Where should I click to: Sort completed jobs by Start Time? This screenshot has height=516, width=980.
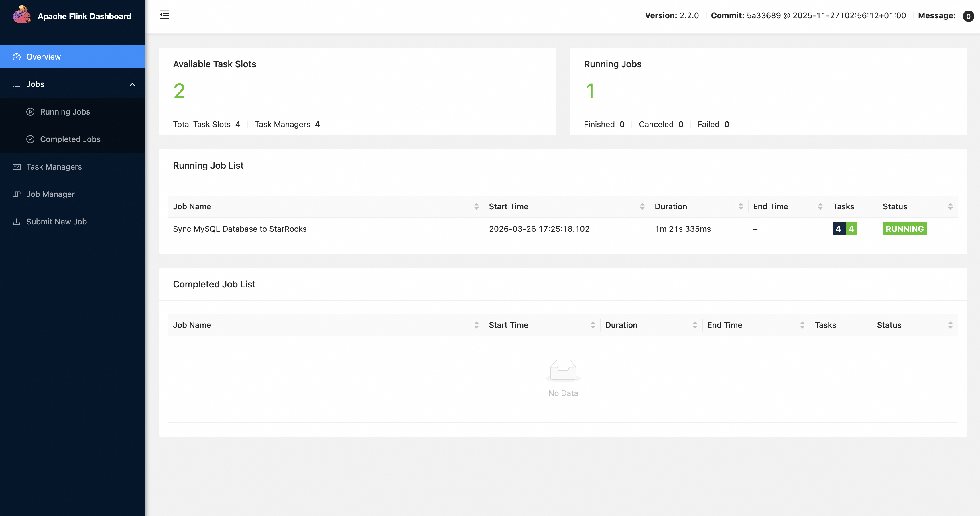tap(593, 325)
